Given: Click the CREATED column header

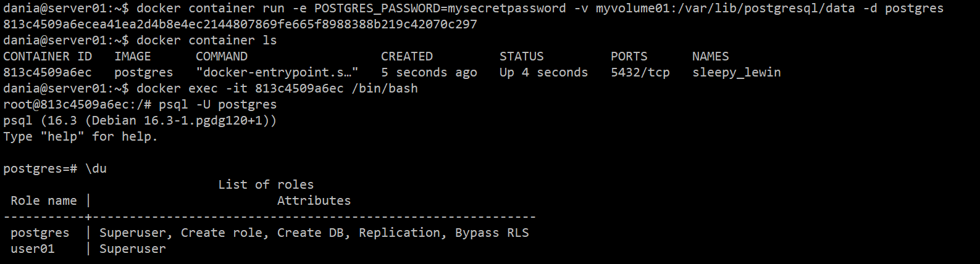Looking at the screenshot, I should [407, 56].
